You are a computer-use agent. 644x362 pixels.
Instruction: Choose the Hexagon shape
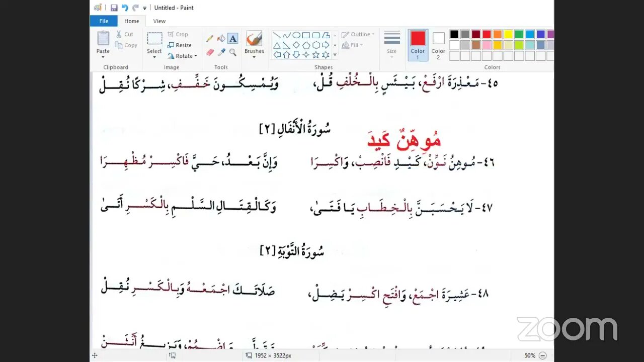(x=316, y=45)
